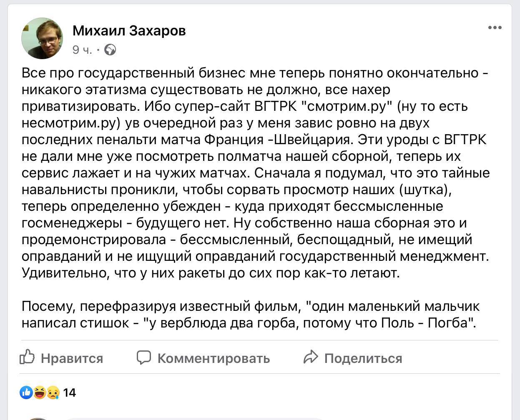Click Михаил Захаров's profile avatar

(x=42, y=38)
